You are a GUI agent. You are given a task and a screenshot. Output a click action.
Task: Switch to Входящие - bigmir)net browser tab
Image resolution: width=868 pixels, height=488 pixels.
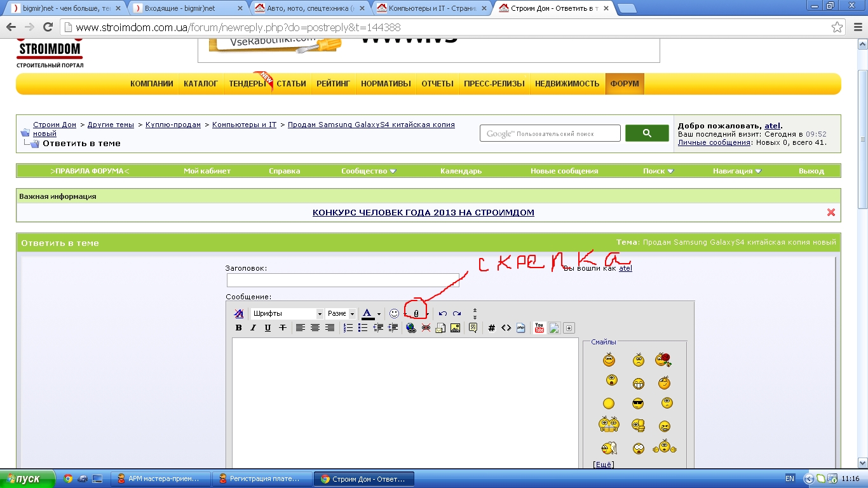tap(188, 9)
